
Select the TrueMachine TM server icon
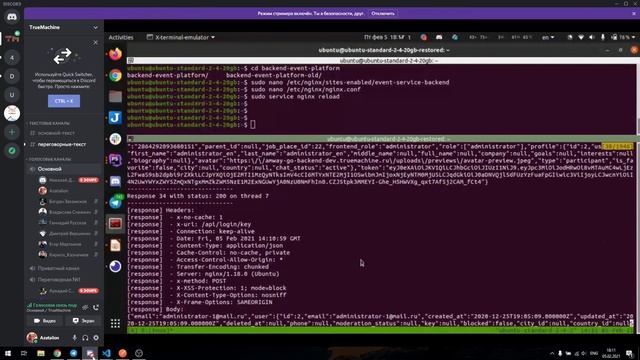pyautogui.click(x=12, y=39)
